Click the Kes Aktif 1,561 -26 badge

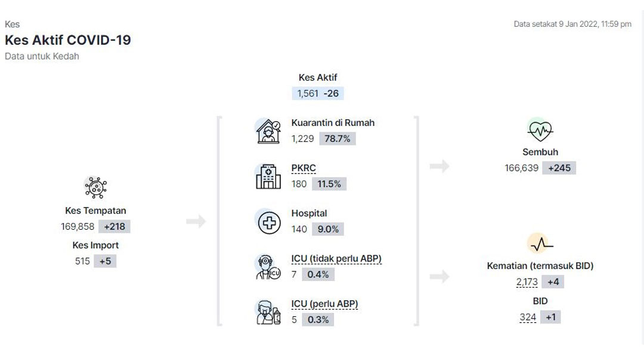pos(318,94)
